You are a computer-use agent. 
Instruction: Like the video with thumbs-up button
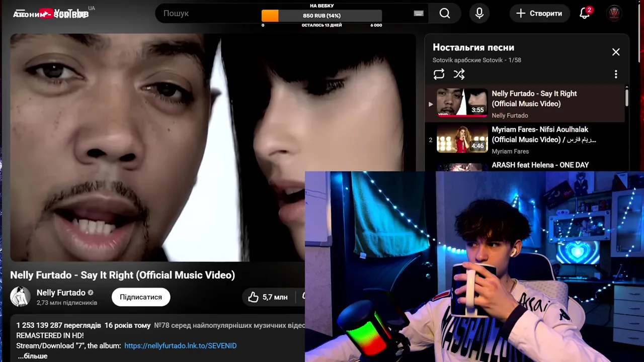coord(268,297)
